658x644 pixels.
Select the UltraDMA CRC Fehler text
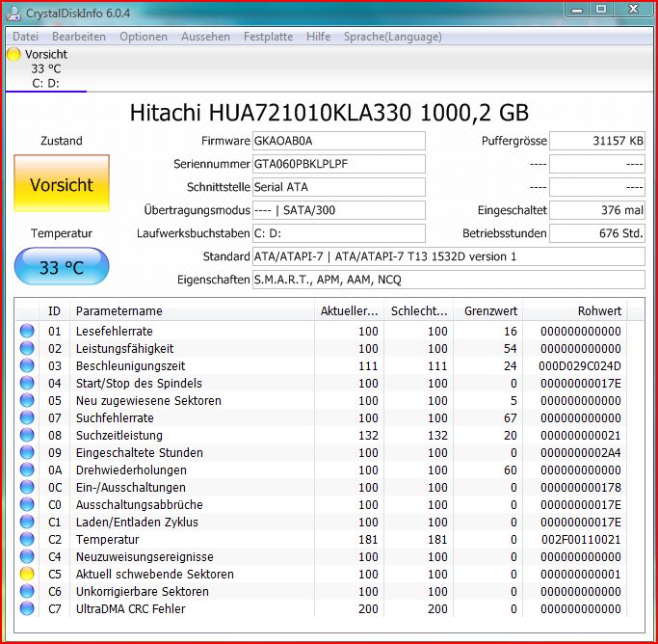click(130, 608)
